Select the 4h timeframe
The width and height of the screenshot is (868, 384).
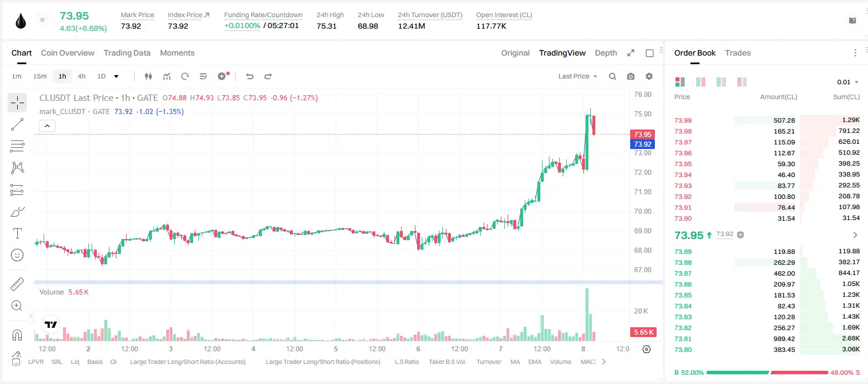click(82, 76)
